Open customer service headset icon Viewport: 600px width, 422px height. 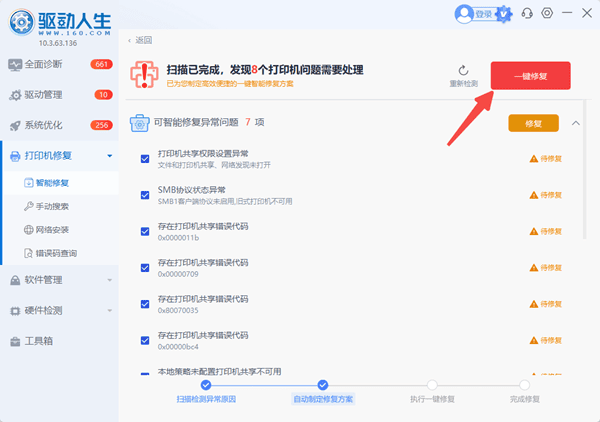coord(527,13)
